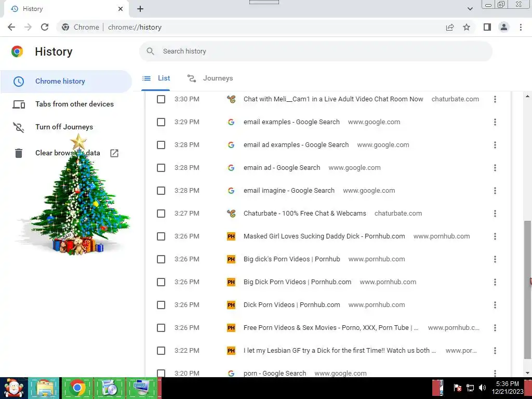Open the Santa start button in taskbar
Image resolution: width=532 pixels, height=399 pixels.
(14, 388)
